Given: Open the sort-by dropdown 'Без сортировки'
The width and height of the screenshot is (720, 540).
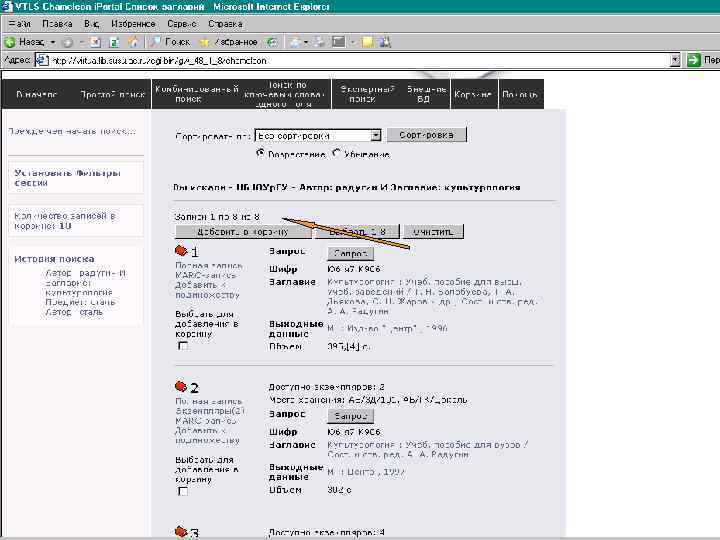Looking at the screenshot, I should coord(318,135).
